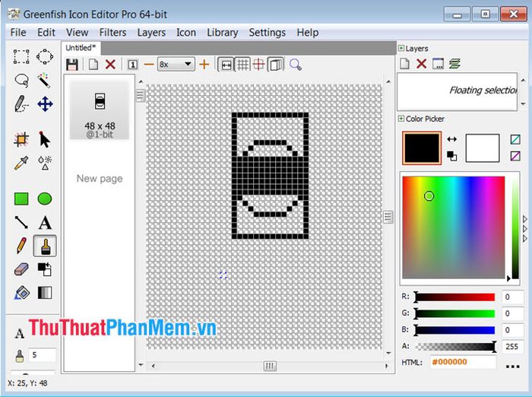532x397 pixels.
Task: Select the Text tool
Action: click(x=45, y=223)
